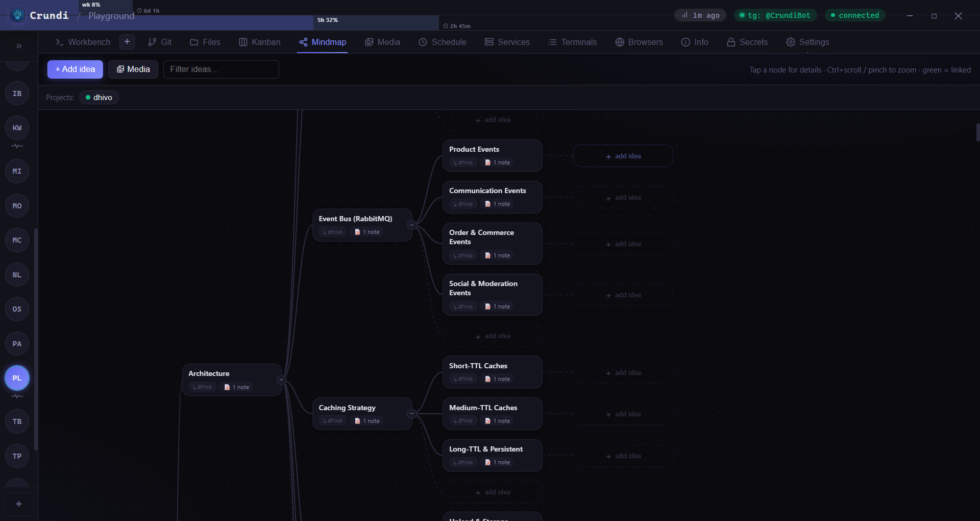Image resolution: width=980 pixels, height=521 pixels.
Task: Open the Medium-TTL Caches node
Action: tap(492, 413)
